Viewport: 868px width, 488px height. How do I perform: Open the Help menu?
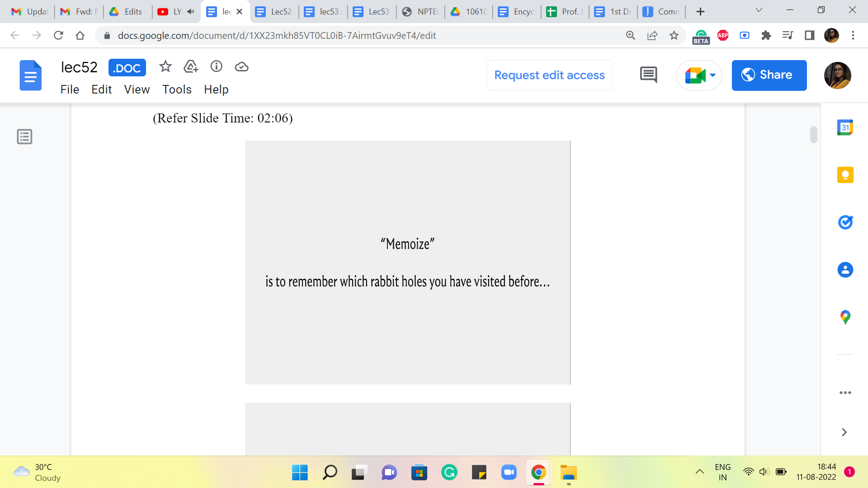[x=216, y=89]
